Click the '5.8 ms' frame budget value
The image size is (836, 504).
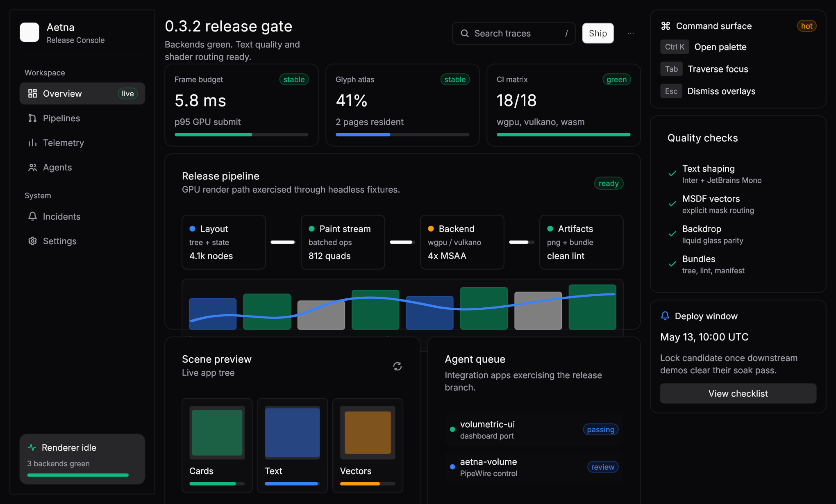click(200, 100)
